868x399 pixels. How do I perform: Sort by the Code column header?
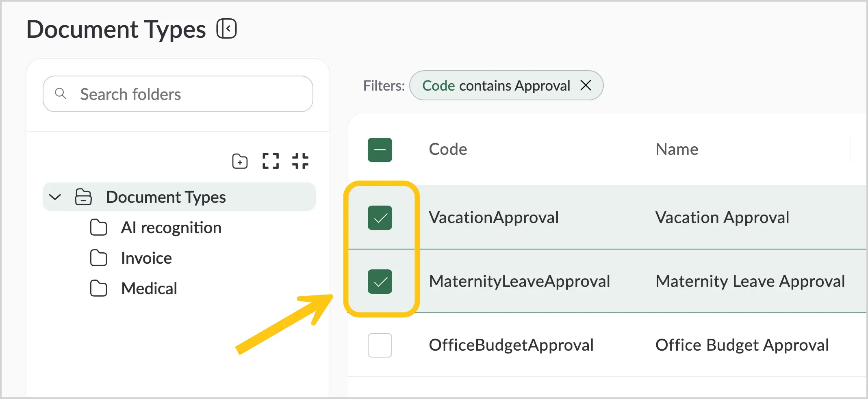pyautogui.click(x=448, y=149)
